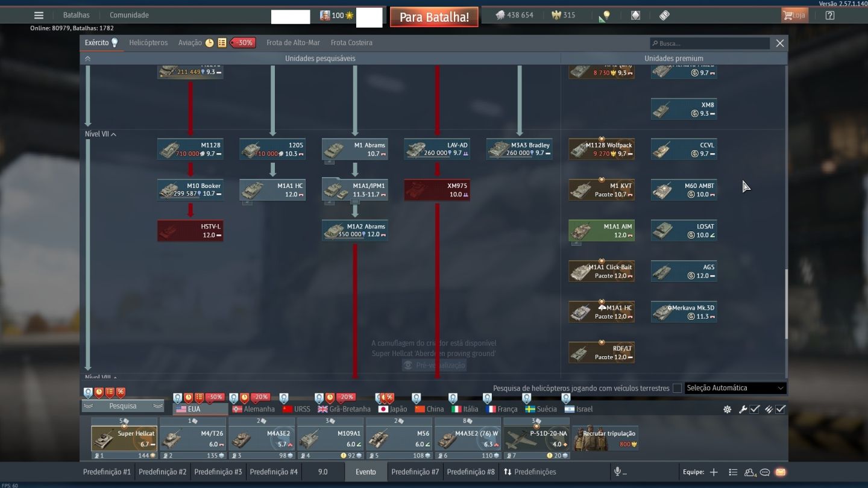Close the research tree window
This screenshot has width=868, height=488.
coord(780,43)
